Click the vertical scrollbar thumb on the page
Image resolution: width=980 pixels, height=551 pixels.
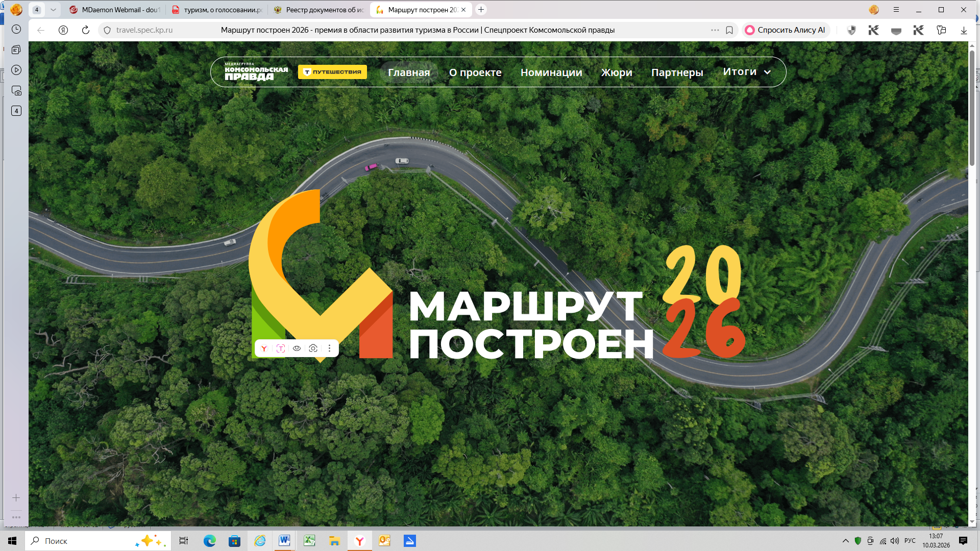click(x=972, y=107)
